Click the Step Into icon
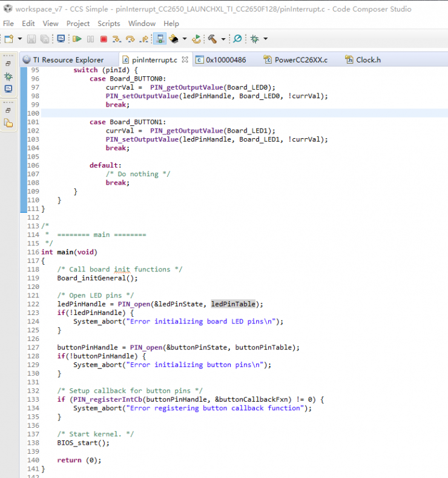This screenshot has width=448, height=478. pos(116,39)
